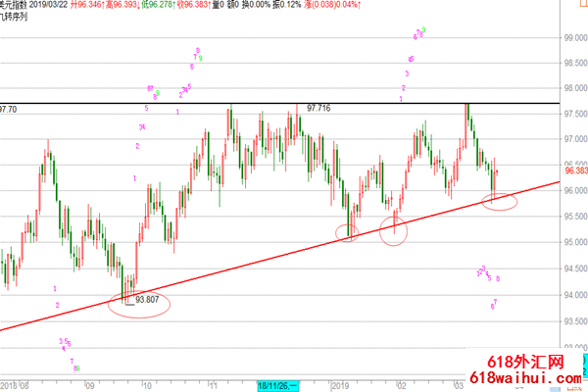Click the red 96.383 current price tag

tap(576, 171)
